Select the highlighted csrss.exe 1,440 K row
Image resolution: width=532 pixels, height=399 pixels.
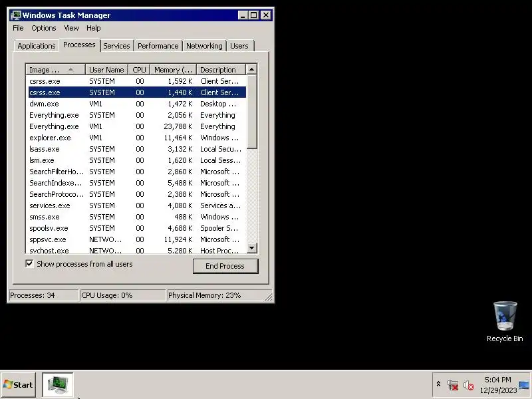tap(137, 92)
